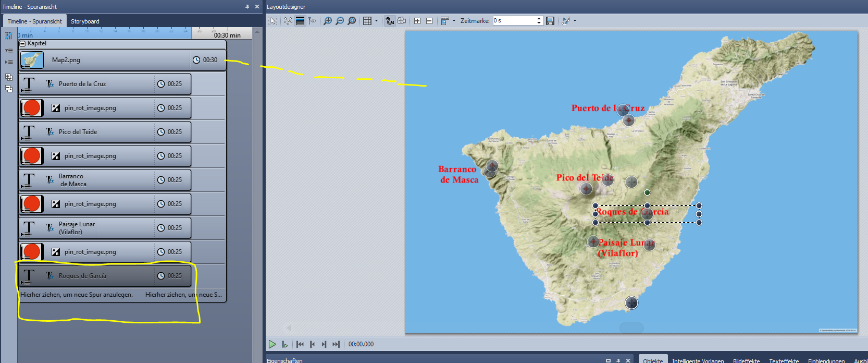The height and width of the screenshot is (363, 868).
Task: Switch to the Storyboard tab
Action: pos(85,21)
